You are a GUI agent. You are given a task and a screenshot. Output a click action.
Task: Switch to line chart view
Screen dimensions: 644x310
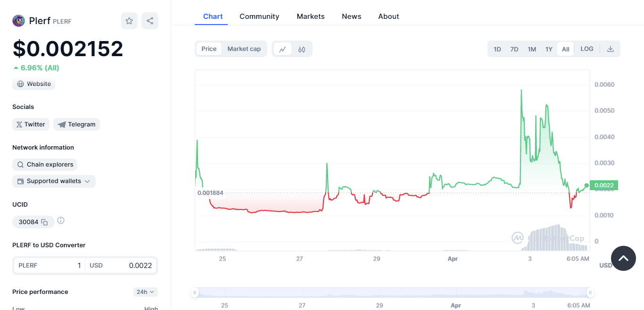coord(282,49)
